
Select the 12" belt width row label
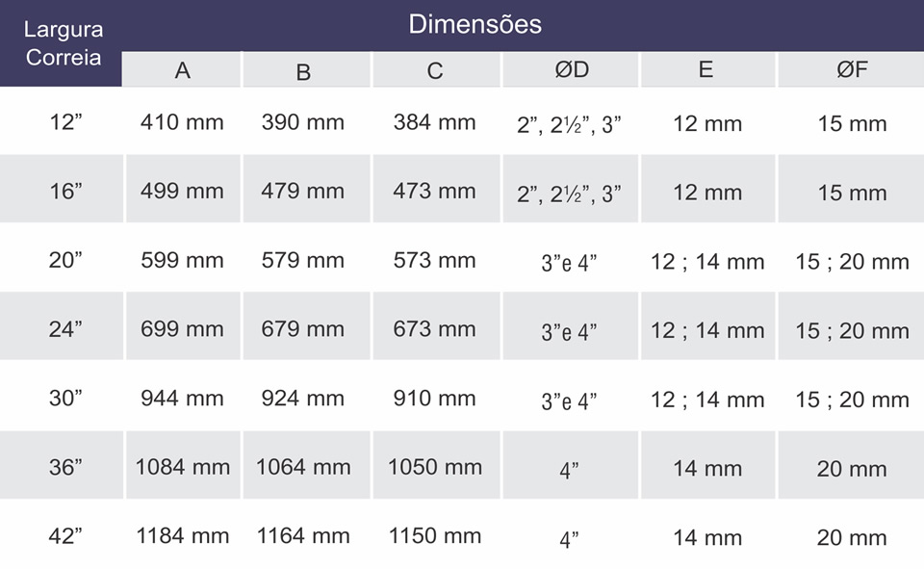[x=65, y=122]
